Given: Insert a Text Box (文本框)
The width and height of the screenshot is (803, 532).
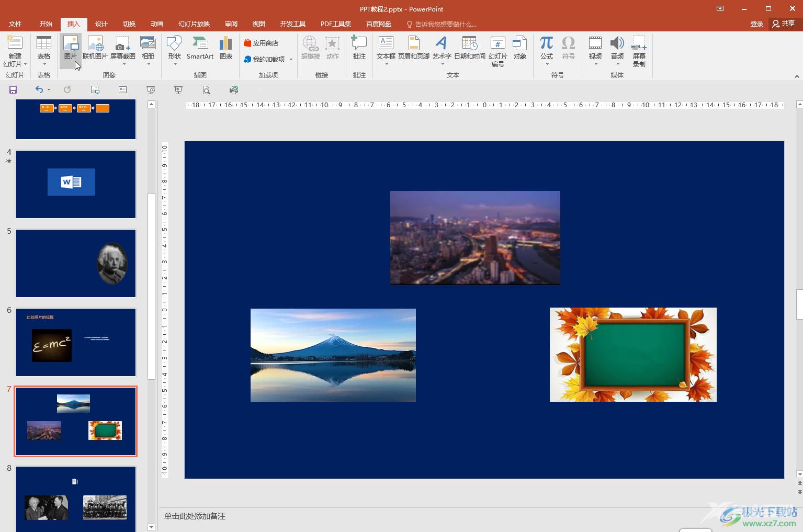Looking at the screenshot, I should [x=386, y=47].
